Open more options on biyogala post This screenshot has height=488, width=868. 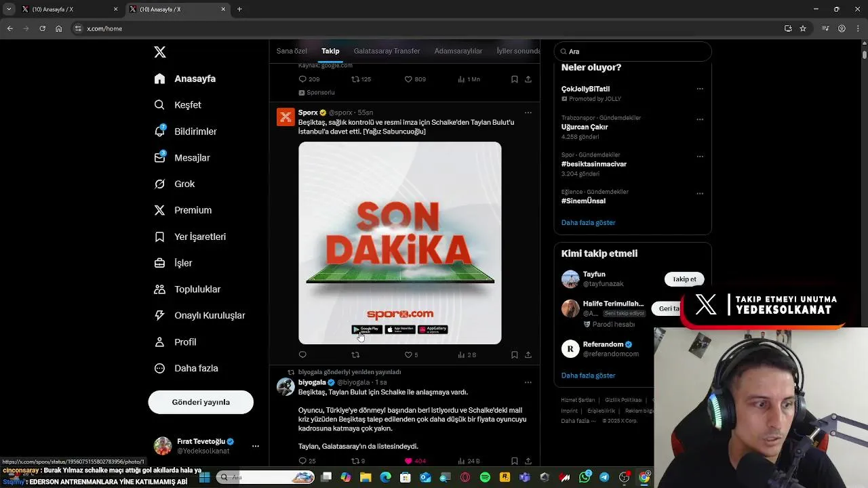point(528,382)
